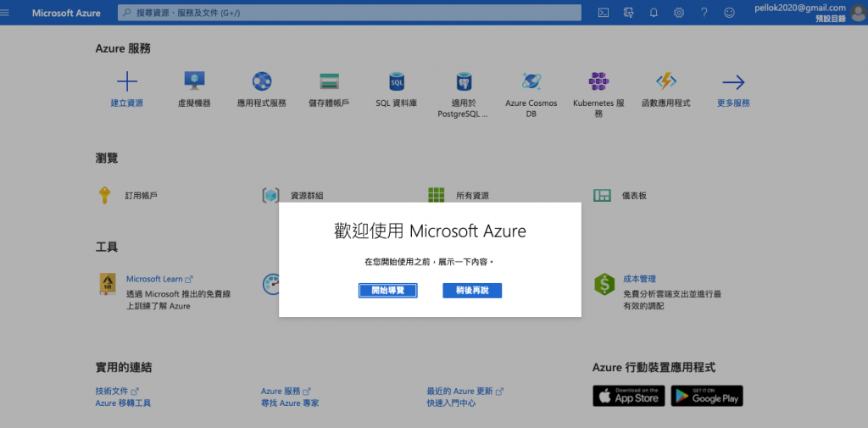Click the user avatar picture

pos(859,13)
